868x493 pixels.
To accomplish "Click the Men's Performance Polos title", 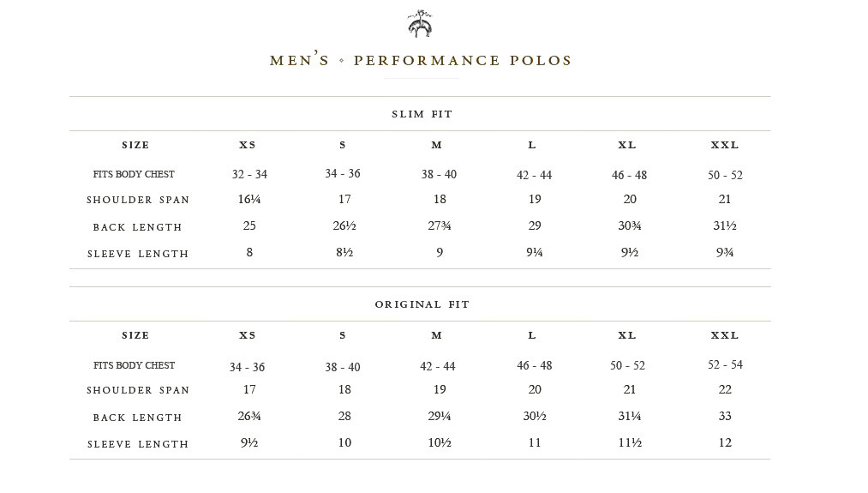I will 421,61.
